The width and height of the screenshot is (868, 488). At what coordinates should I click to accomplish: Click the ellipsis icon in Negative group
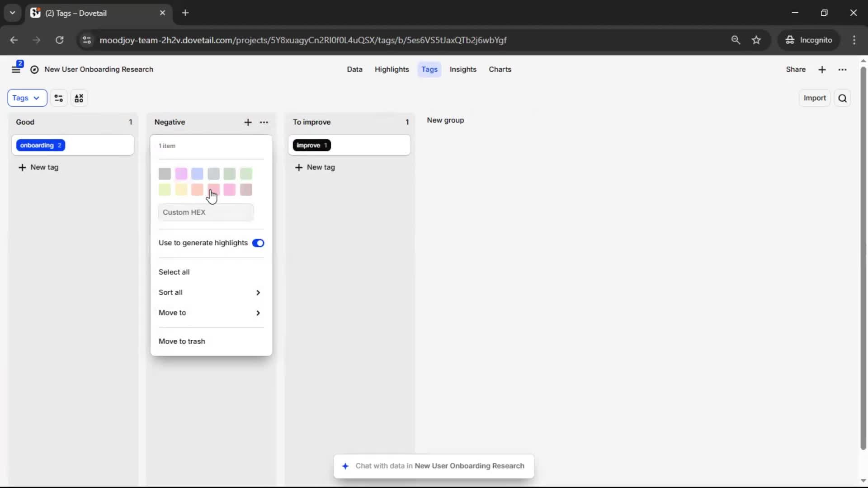264,122
